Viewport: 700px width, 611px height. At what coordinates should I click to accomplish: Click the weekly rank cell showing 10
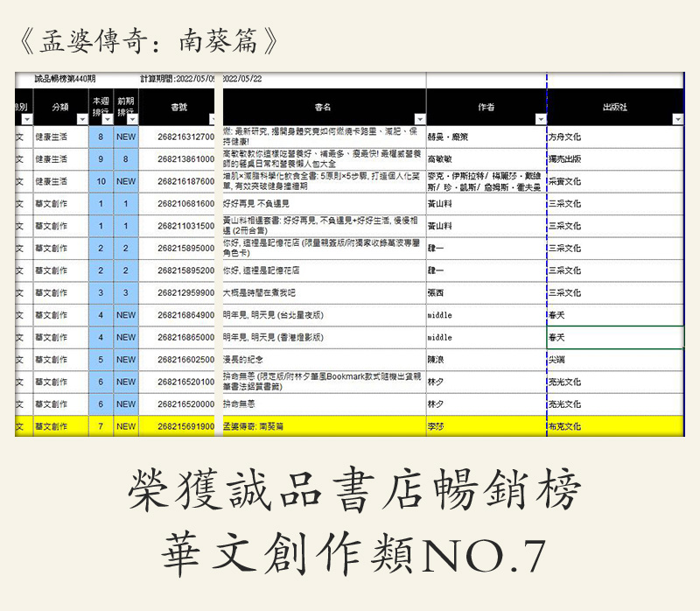point(101,181)
